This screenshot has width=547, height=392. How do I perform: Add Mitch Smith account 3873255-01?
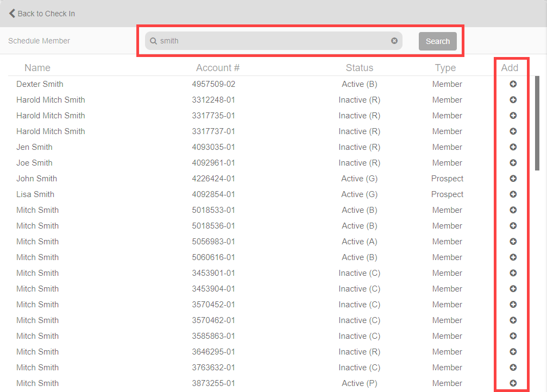(513, 383)
